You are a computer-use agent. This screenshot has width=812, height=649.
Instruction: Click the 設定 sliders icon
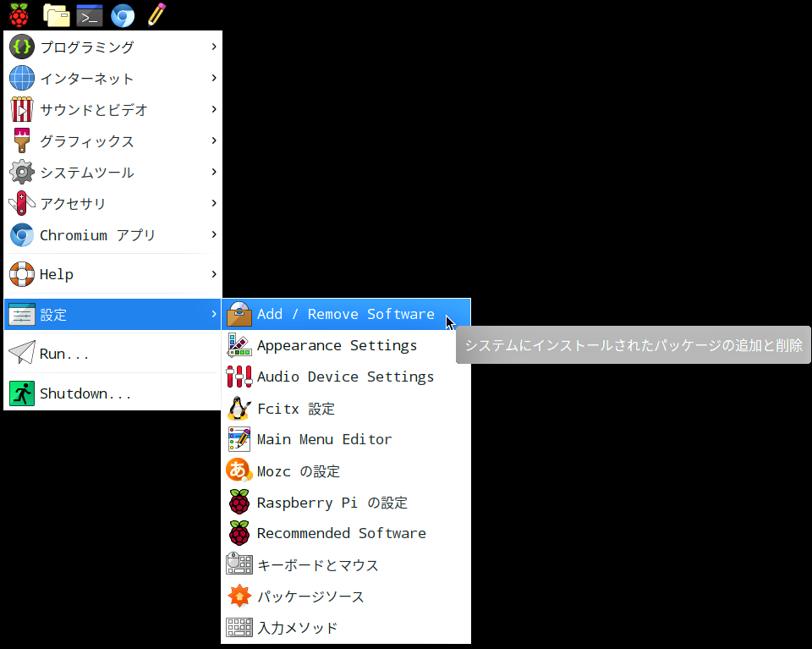(x=22, y=315)
